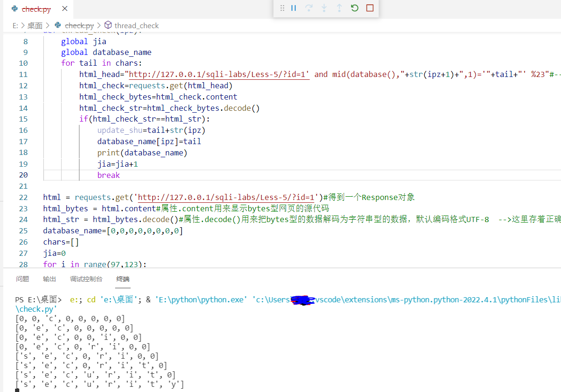Click 'for tail in chars:' on line 10
The height and width of the screenshot is (392, 561).
pos(101,63)
